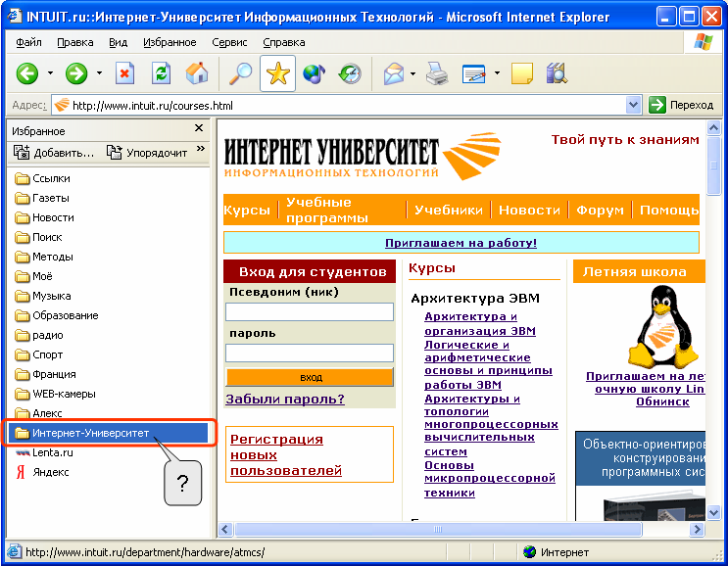Click Добавить in Favorites panel
This screenshot has width=728, height=566.
pyautogui.click(x=53, y=153)
